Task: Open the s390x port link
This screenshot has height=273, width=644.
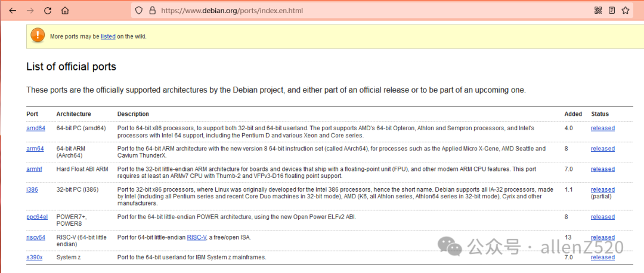Action: pyautogui.click(x=35, y=257)
